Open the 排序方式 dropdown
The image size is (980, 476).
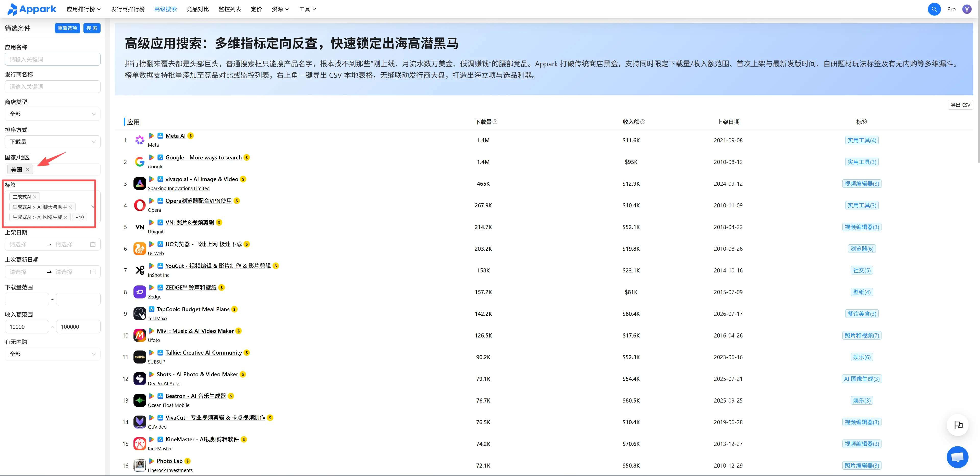coord(53,142)
